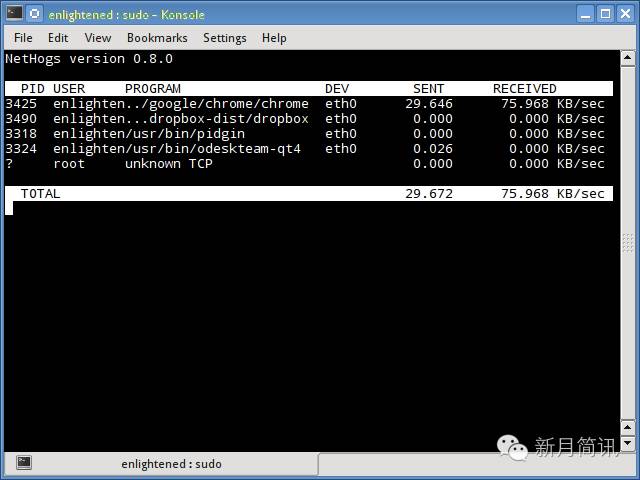Click the '/usr/bin/odeskteam-qt4' program entry
The height and width of the screenshot is (480, 640).
click(x=213, y=149)
